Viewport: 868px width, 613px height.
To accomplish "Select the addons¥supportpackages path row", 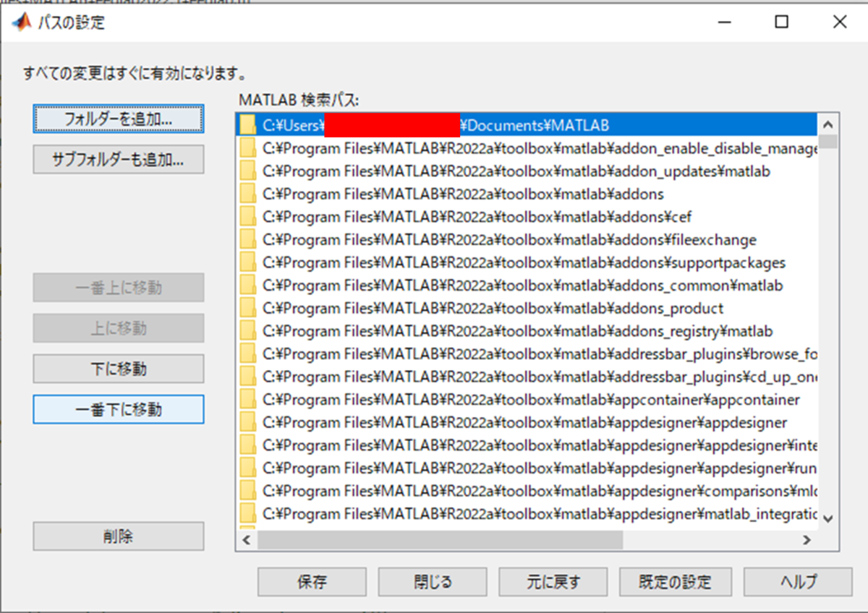I will pyautogui.click(x=528, y=262).
